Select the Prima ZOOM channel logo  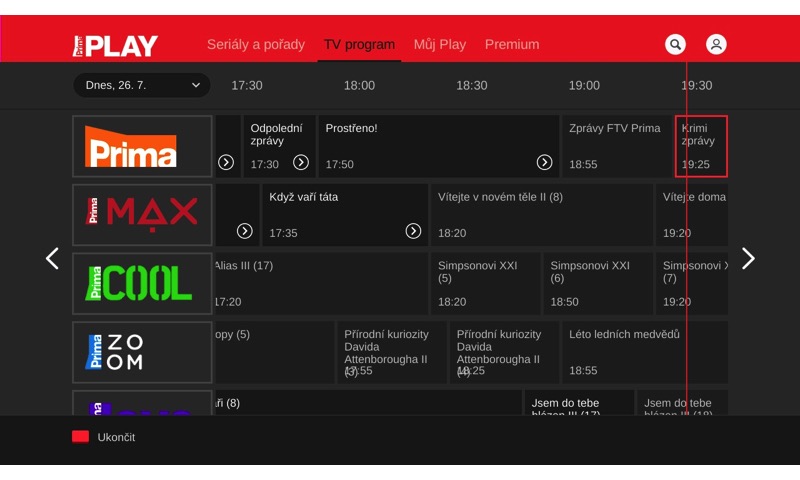click(x=142, y=352)
